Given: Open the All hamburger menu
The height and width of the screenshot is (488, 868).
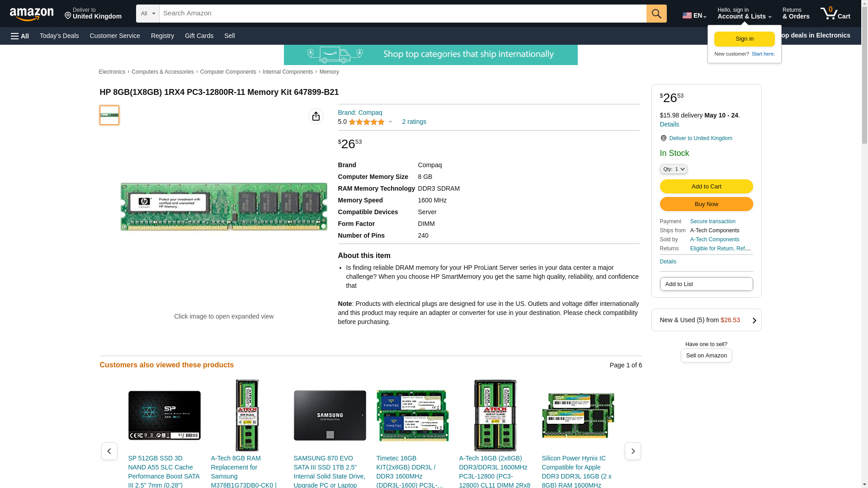Looking at the screenshot, I should tap(20, 36).
